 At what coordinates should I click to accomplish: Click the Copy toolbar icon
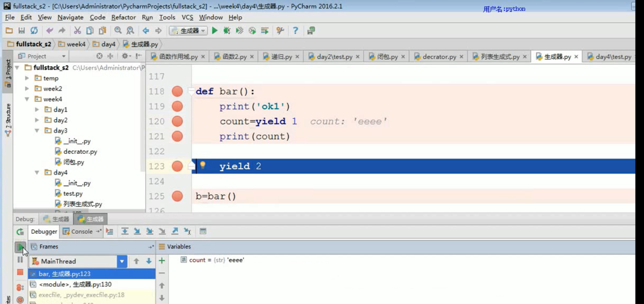pyautogui.click(x=90, y=31)
